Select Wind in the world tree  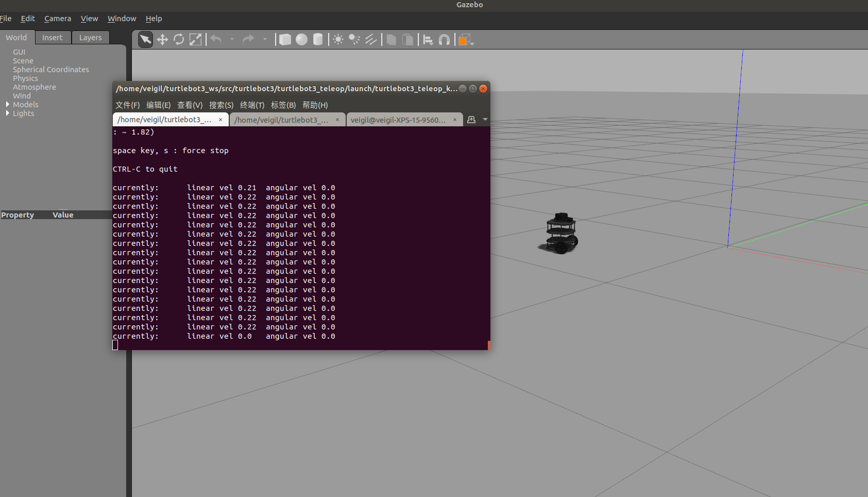22,96
